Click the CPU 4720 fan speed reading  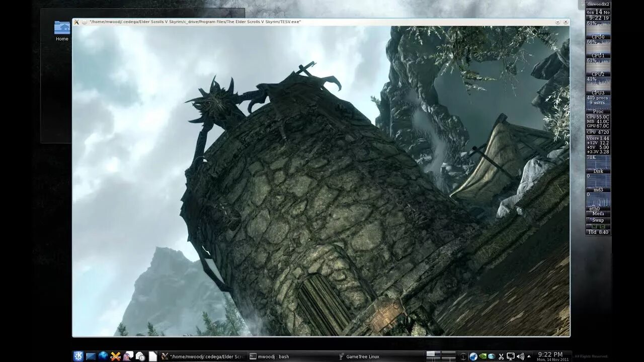click(x=598, y=132)
